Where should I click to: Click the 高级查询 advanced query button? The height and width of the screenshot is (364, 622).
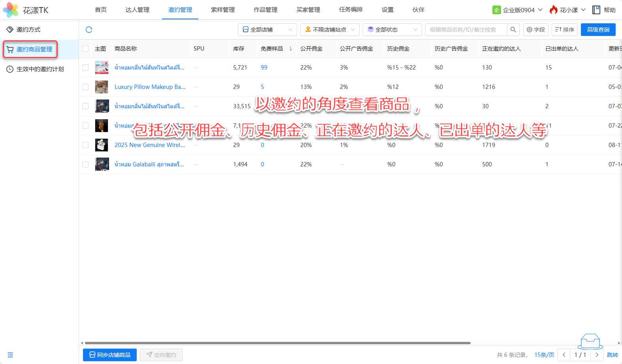[598, 30]
